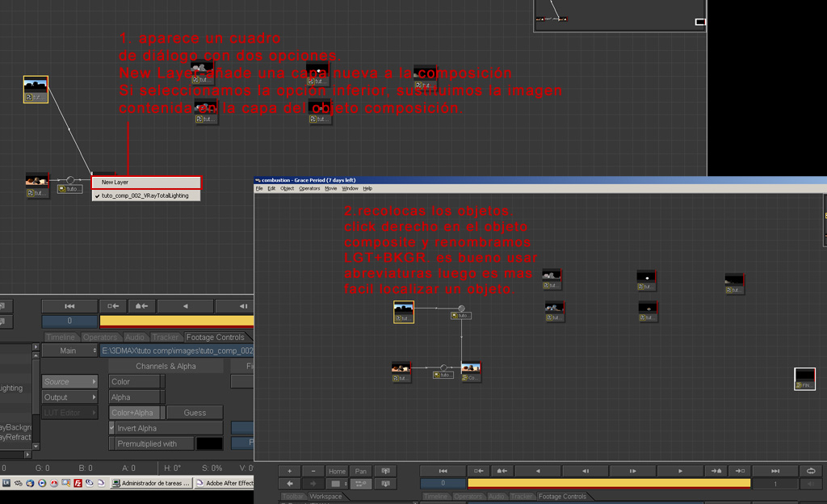Open FileZilla from the taskbar quick launch
This screenshot has height=504, width=827.
pyautogui.click(x=78, y=483)
